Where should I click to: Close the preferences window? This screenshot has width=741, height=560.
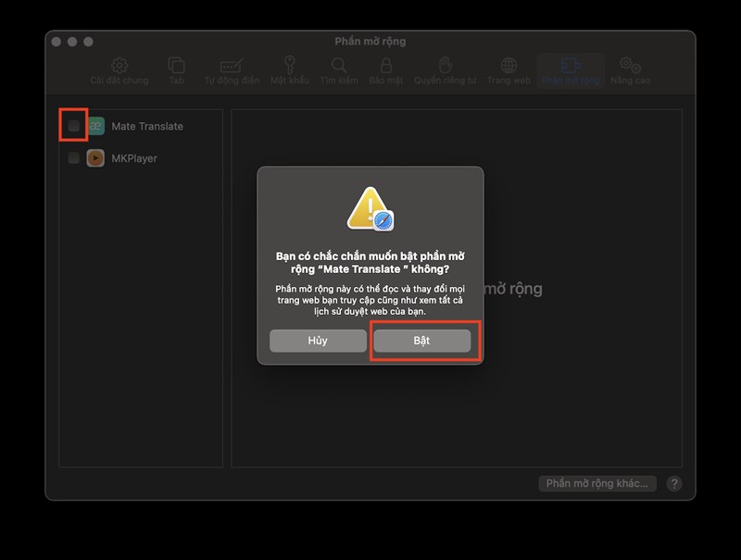57,42
